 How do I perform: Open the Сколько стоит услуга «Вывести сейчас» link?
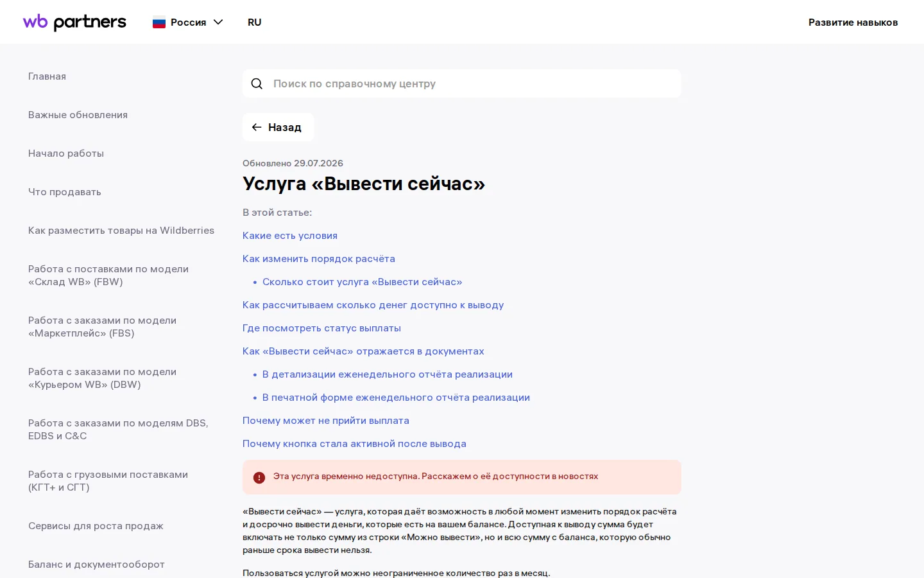(x=362, y=282)
